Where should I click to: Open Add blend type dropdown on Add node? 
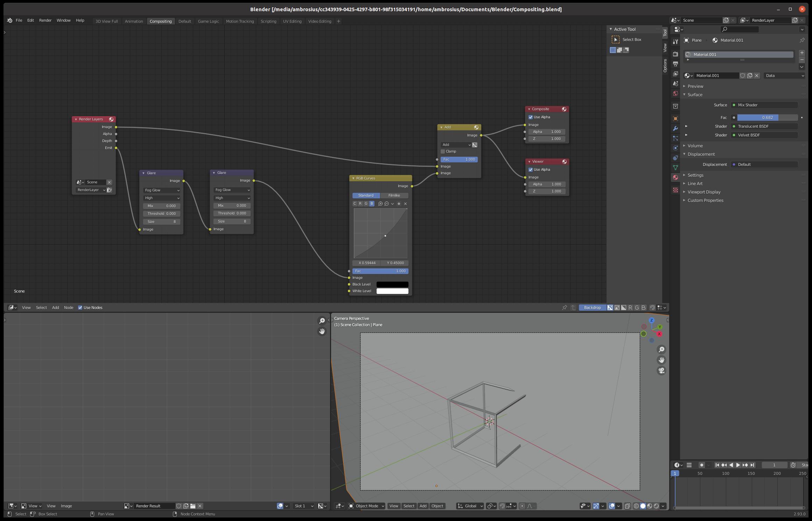point(456,145)
